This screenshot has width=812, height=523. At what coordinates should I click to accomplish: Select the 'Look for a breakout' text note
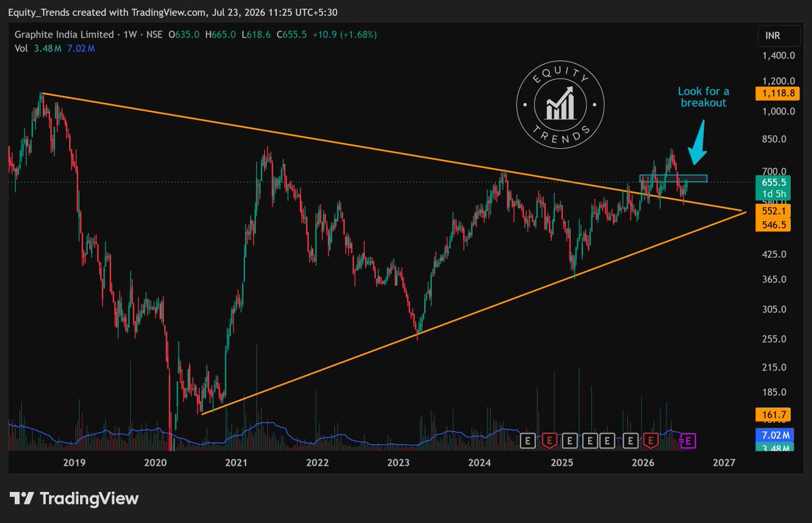(x=704, y=97)
